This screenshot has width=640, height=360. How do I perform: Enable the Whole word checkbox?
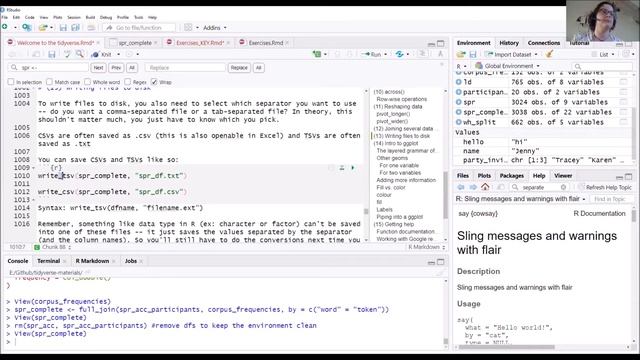pos(87,82)
